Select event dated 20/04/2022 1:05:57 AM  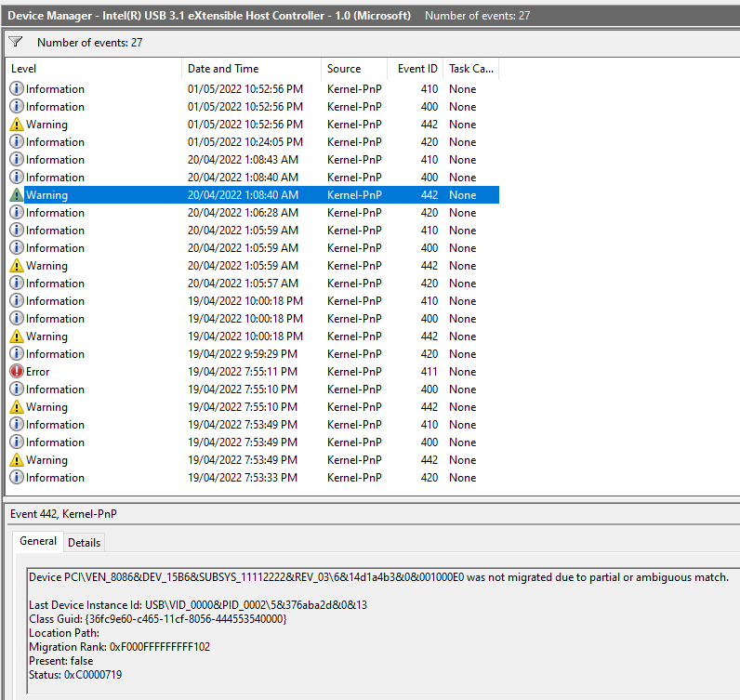click(254, 284)
